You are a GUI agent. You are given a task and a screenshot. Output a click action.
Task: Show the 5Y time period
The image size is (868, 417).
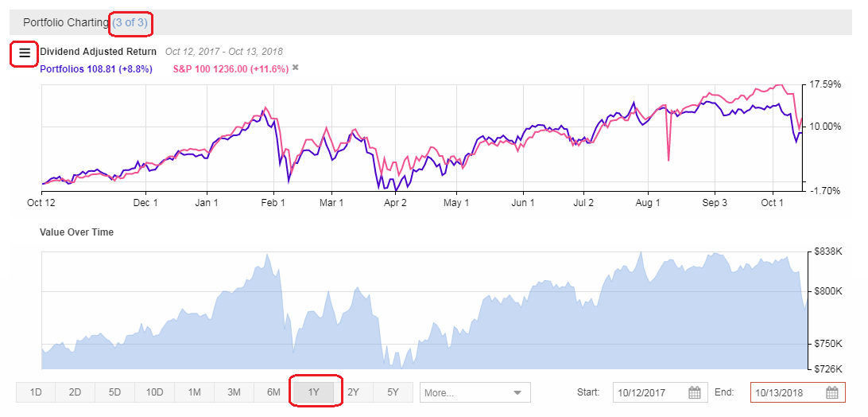pos(393,392)
